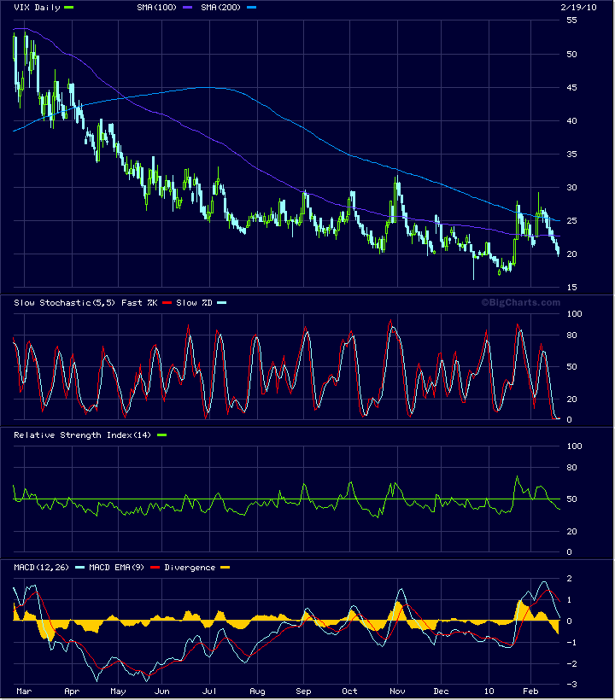Image resolution: width=615 pixels, height=700 pixels.
Task: Click the blue SMA(200) legend swatch
Action: point(251,8)
